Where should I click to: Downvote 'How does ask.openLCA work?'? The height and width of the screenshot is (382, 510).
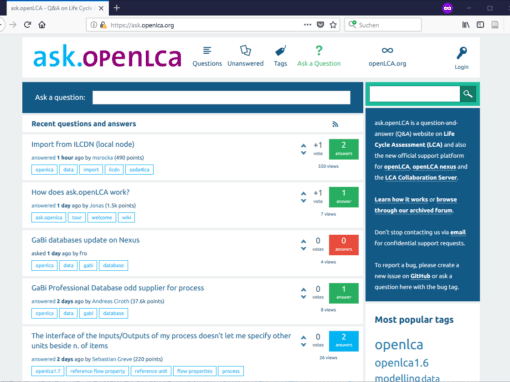[303, 200]
